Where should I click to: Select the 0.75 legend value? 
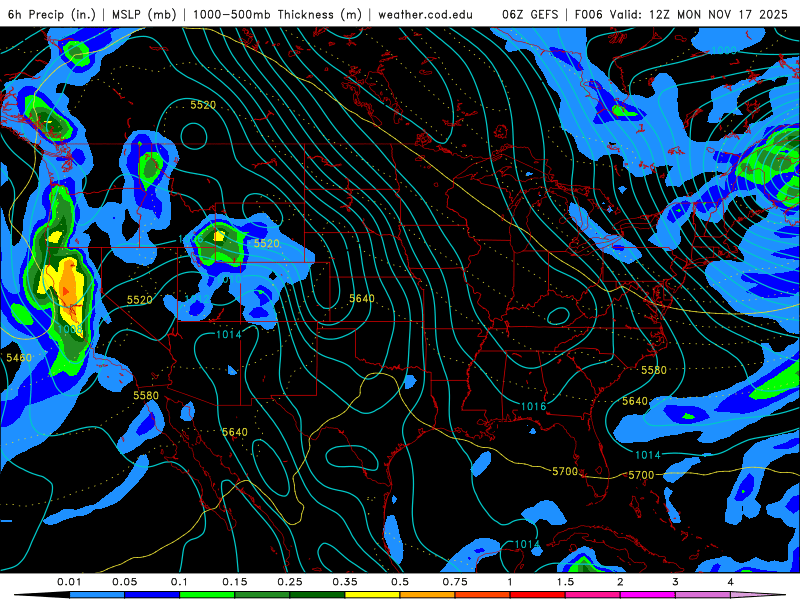(x=455, y=582)
